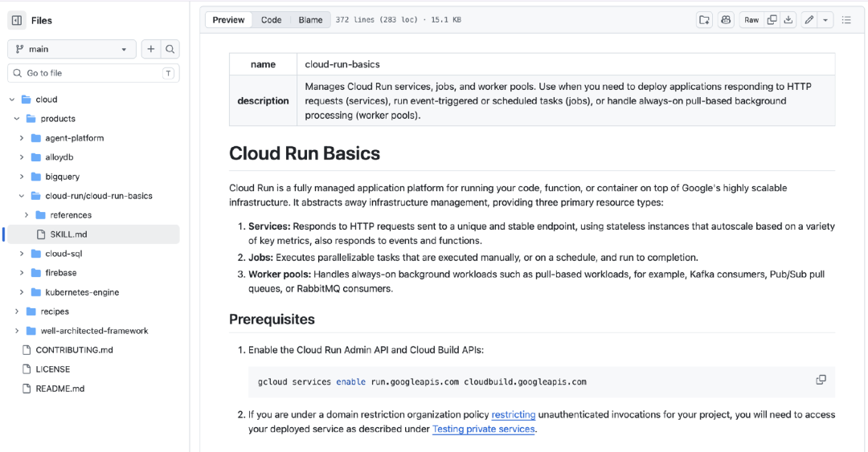
Task: Switch to the Code tab
Action: [x=271, y=20]
